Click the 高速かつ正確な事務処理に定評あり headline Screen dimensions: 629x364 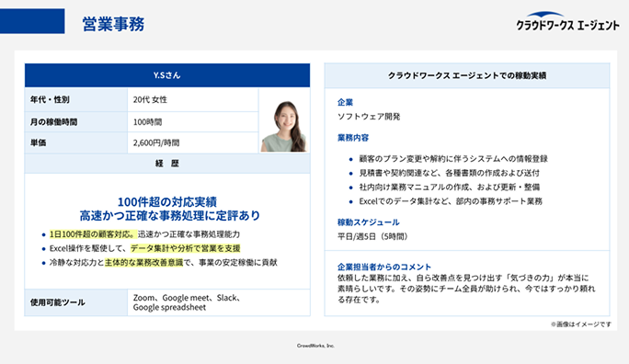click(170, 216)
